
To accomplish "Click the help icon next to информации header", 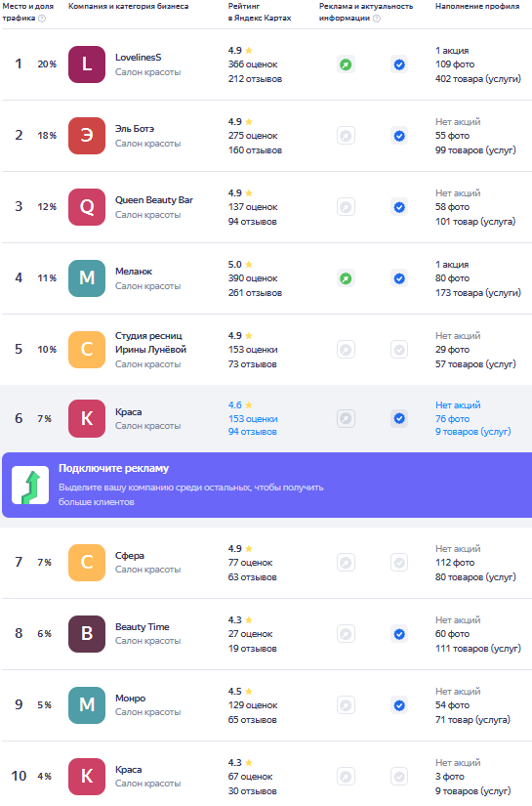I will pos(377,19).
